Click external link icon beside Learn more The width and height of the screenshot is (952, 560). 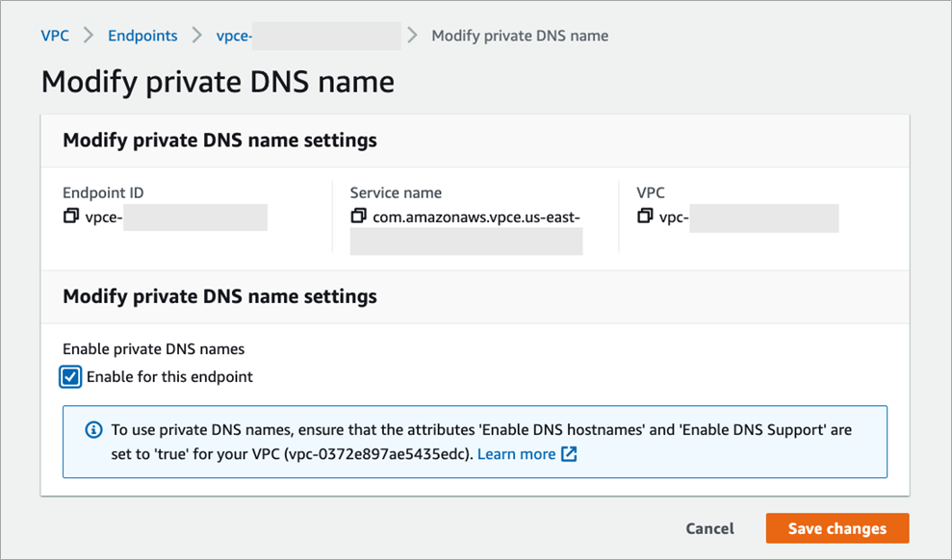569,454
